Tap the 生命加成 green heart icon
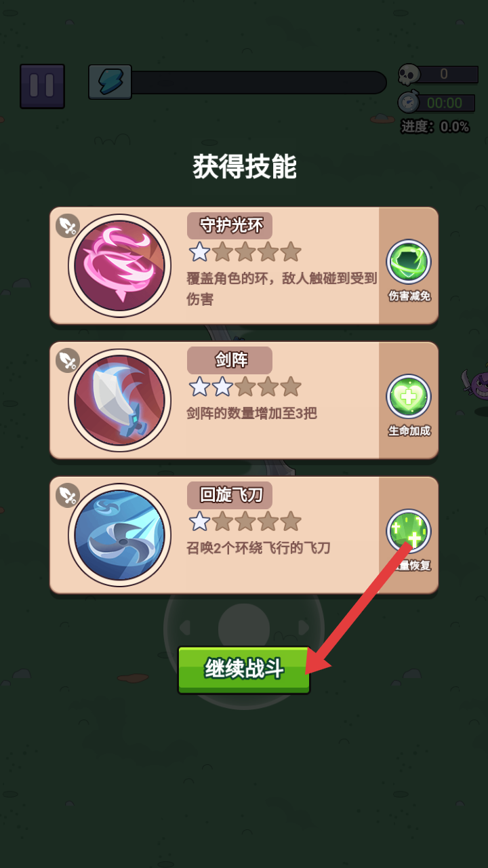This screenshot has width=488, height=868. click(x=409, y=397)
